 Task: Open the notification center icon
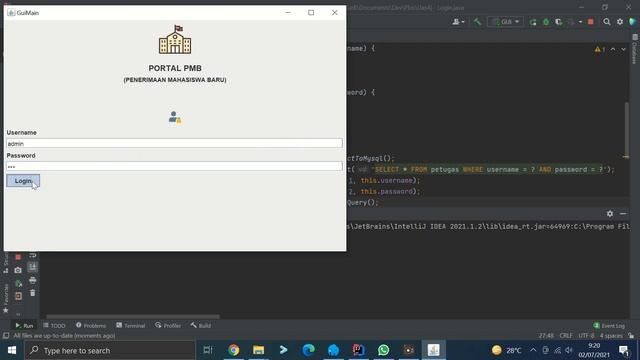624,350
